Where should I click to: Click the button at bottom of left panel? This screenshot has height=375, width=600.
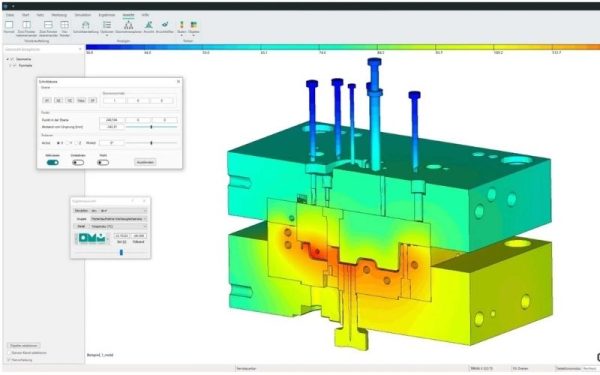coord(24,346)
